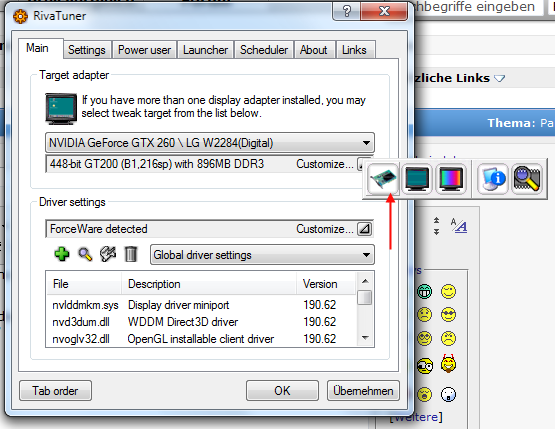Click the Version column header
This screenshot has height=429, width=555.
coord(326,284)
